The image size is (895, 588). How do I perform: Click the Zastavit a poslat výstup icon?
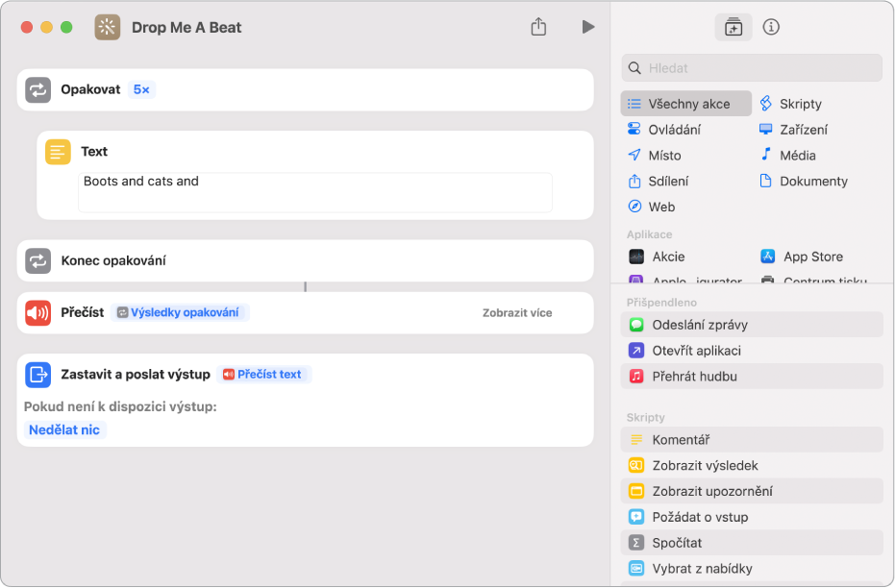click(x=38, y=375)
